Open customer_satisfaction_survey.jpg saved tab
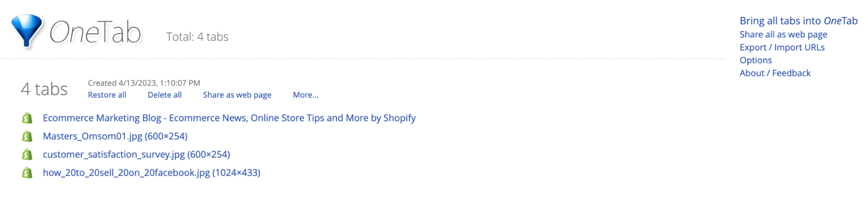 136,154
